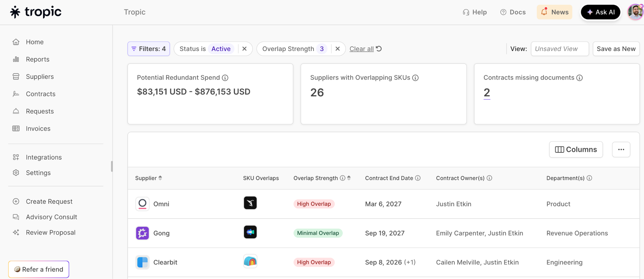Show info for Potential Redundant Spend

click(x=225, y=78)
